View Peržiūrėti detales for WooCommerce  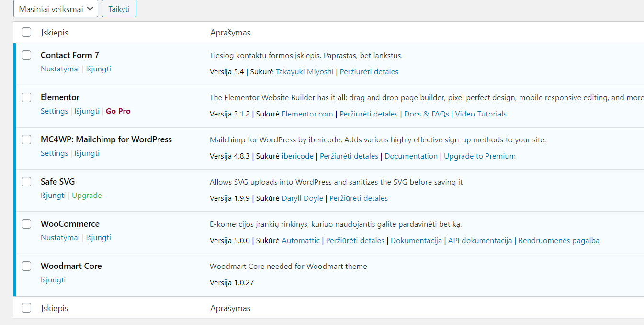click(355, 241)
